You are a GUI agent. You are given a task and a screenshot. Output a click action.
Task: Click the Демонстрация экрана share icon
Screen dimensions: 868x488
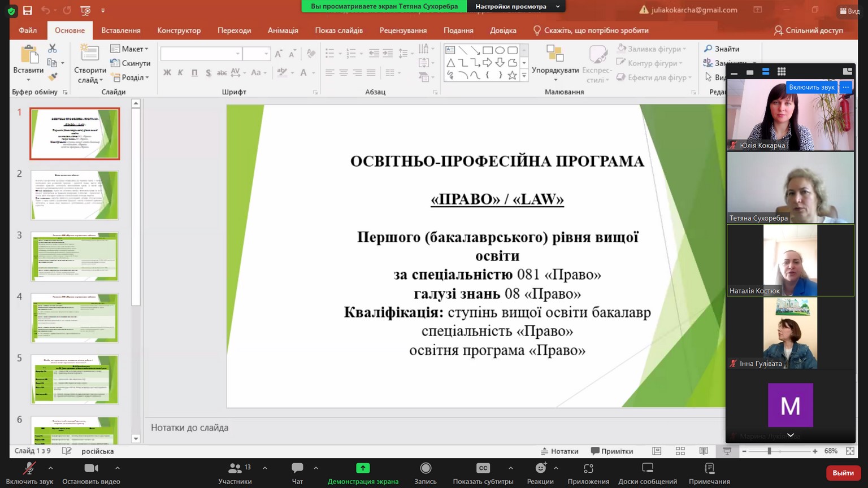point(363,468)
